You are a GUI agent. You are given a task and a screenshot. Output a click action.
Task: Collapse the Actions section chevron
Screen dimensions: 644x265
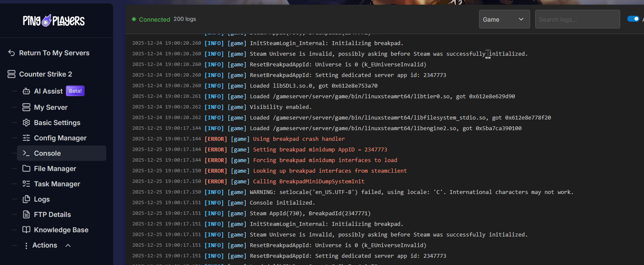point(68,245)
